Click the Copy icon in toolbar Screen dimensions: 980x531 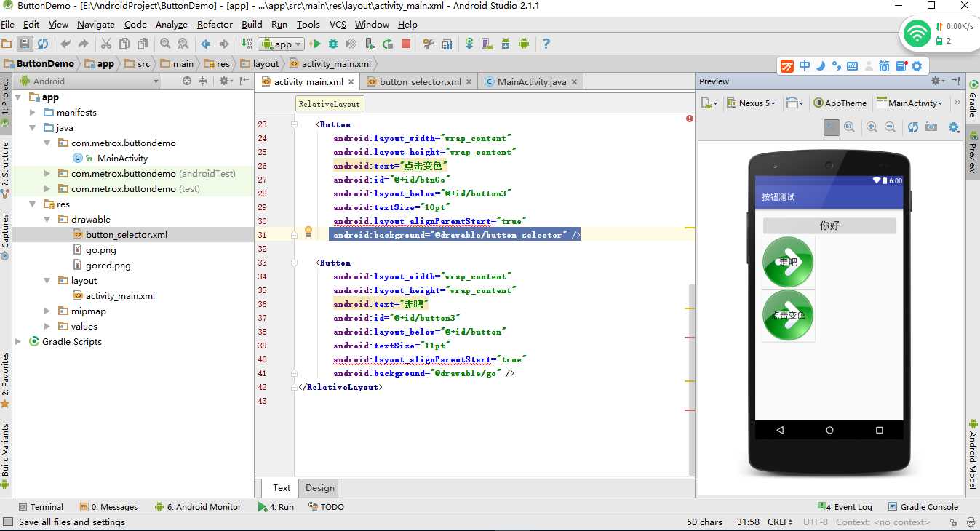(x=124, y=44)
